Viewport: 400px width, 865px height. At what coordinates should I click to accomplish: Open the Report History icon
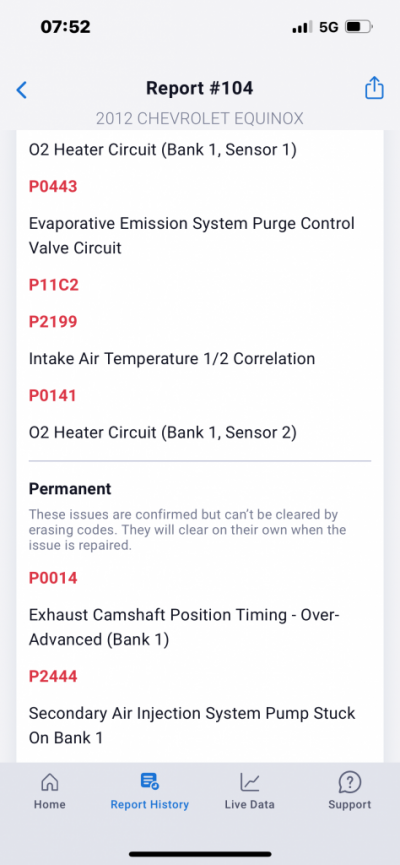click(150, 781)
